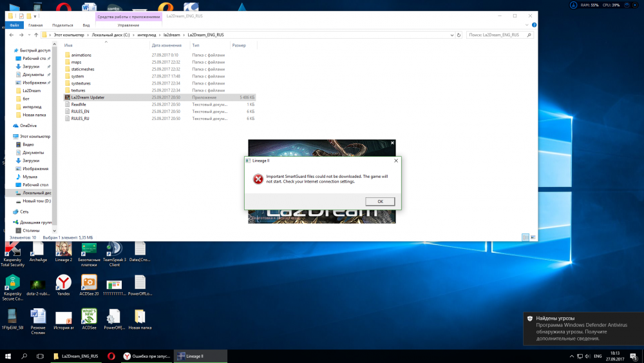Open the recent locations dropdown arrow

[x=29, y=35]
